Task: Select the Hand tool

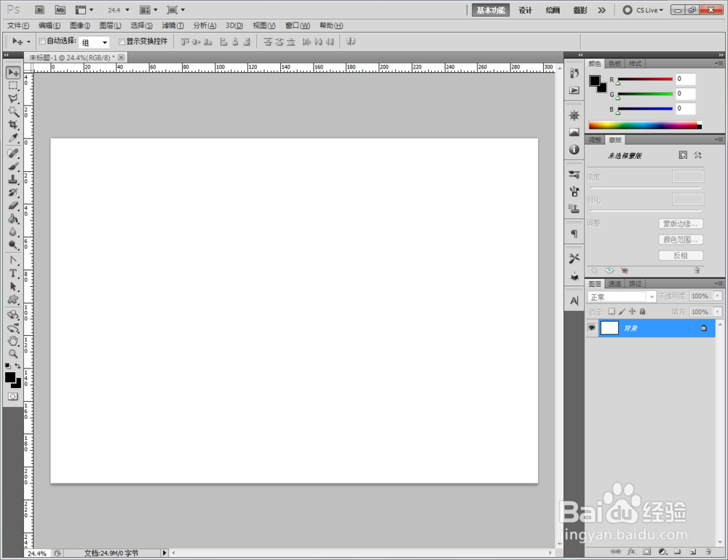Action: 13,341
